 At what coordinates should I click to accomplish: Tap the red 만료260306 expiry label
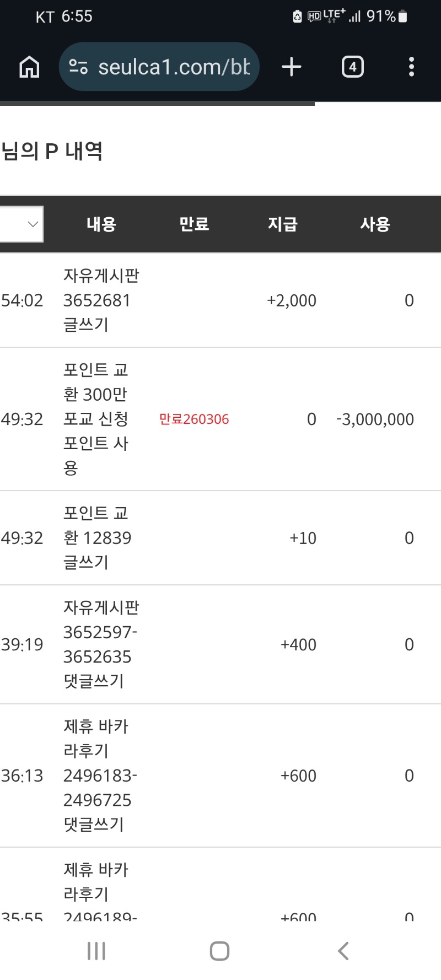194,419
